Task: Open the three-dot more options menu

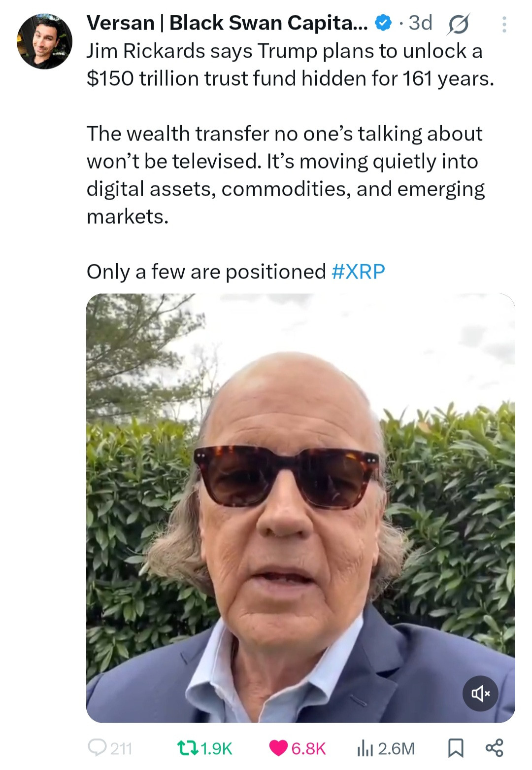Action: click(x=504, y=25)
